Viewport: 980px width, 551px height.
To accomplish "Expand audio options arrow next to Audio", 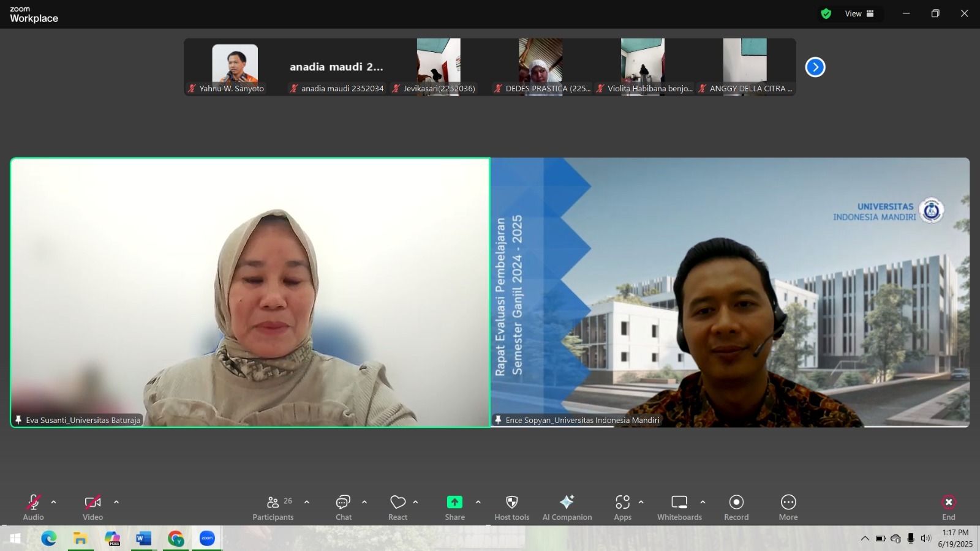I will [54, 502].
